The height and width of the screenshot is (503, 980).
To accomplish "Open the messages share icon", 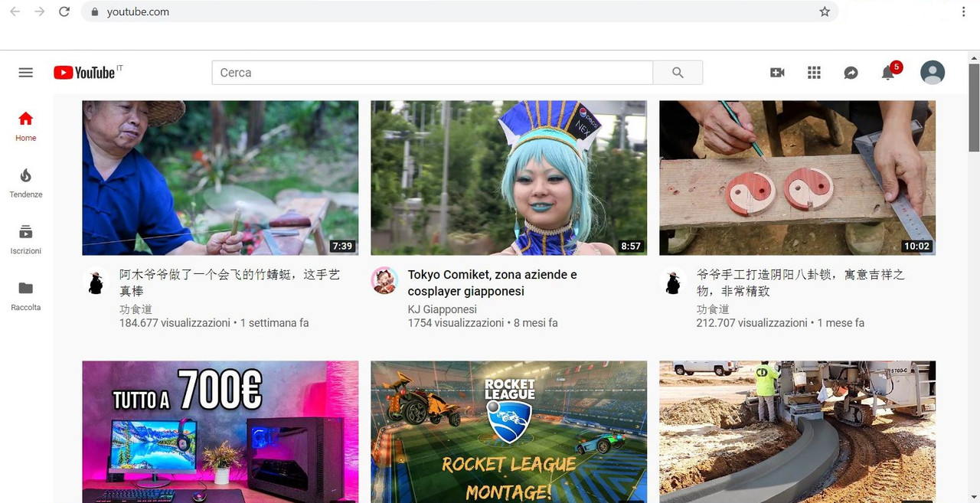I will click(x=851, y=73).
